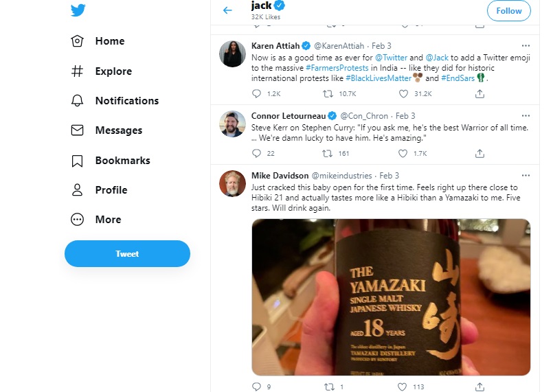Like Mike Davidson's whisky tweet
This screenshot has height=392, width=553.
pyautogui.click(x=402, y=387)
